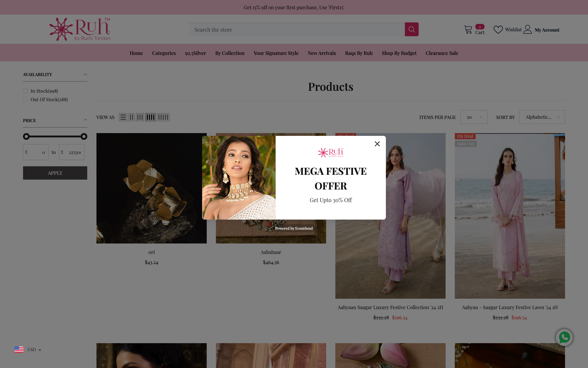Open the USD currency selector
The height and width of the screenshot is (368, 588).
coord(34,349)
